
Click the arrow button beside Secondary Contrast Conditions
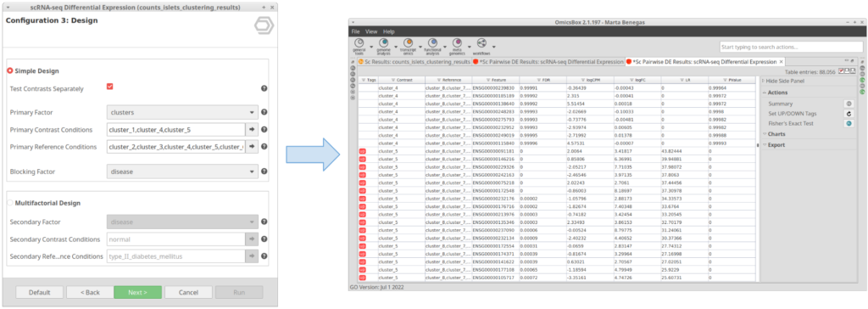(252, 239)
